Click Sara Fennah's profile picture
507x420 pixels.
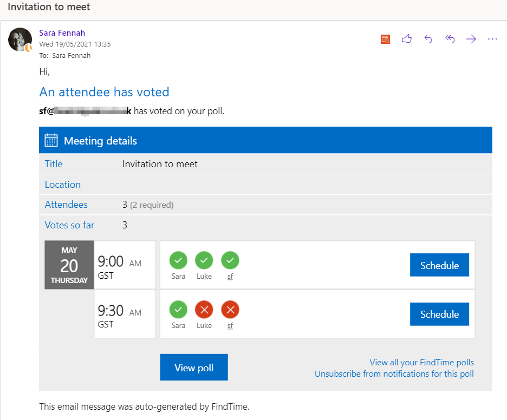coord(20,40)
